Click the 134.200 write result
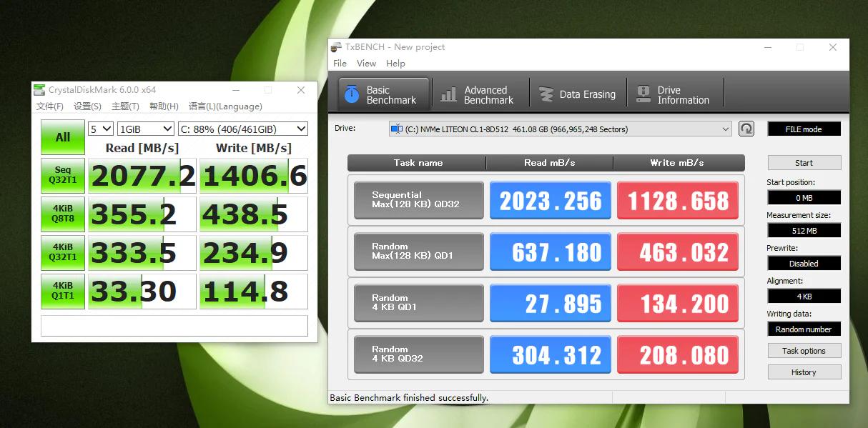The width and height of the screenshot is (868, 428). click(x=678, y=303)
